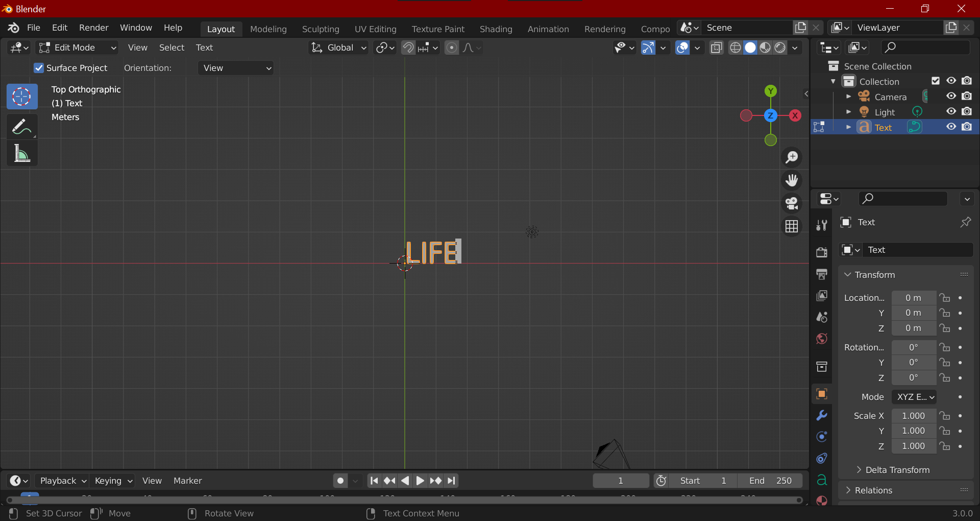Toggle X-Ray mode

[716, 48]
